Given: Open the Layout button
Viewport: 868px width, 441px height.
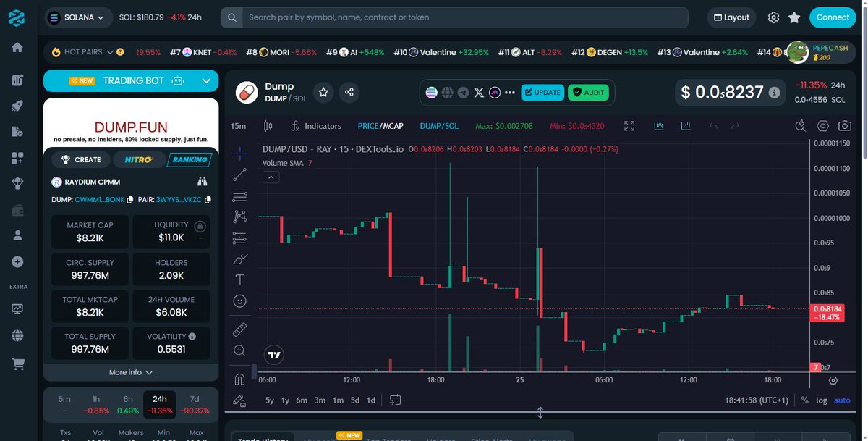Looking at the screenshot, I should click(x=731, y=17).
